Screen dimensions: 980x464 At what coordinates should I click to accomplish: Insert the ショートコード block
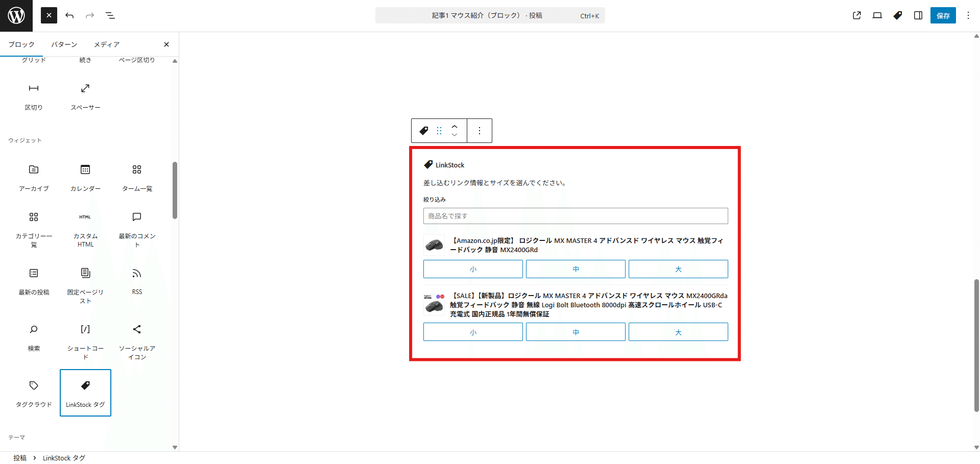click(85, 343)
